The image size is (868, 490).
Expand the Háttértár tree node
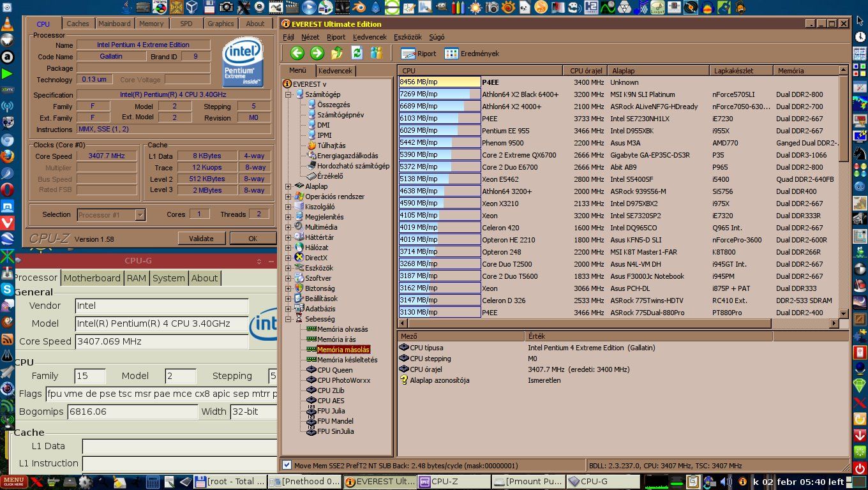288,237
